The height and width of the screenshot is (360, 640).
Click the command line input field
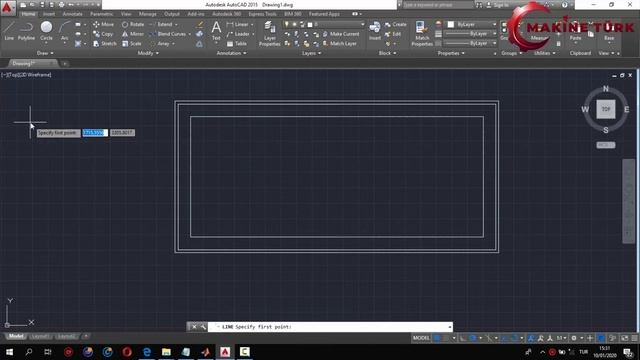pyautogui.click(x=329, y=327)
